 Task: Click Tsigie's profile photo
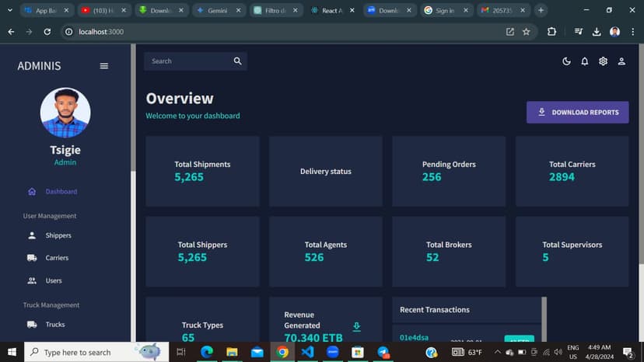coord(65,113)
